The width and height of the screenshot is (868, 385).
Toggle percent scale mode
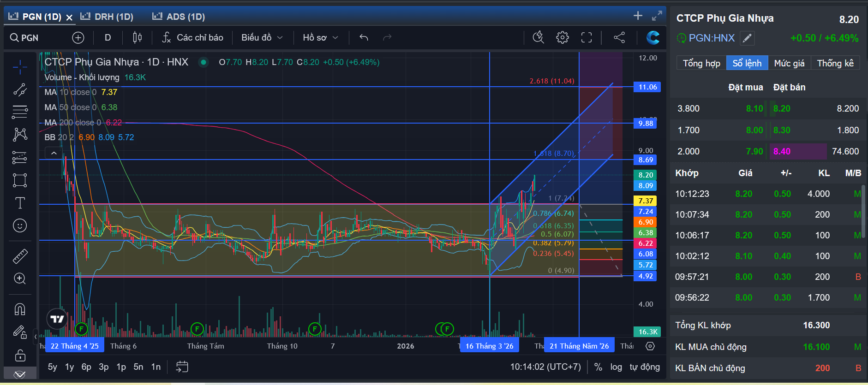coord(598,367)
